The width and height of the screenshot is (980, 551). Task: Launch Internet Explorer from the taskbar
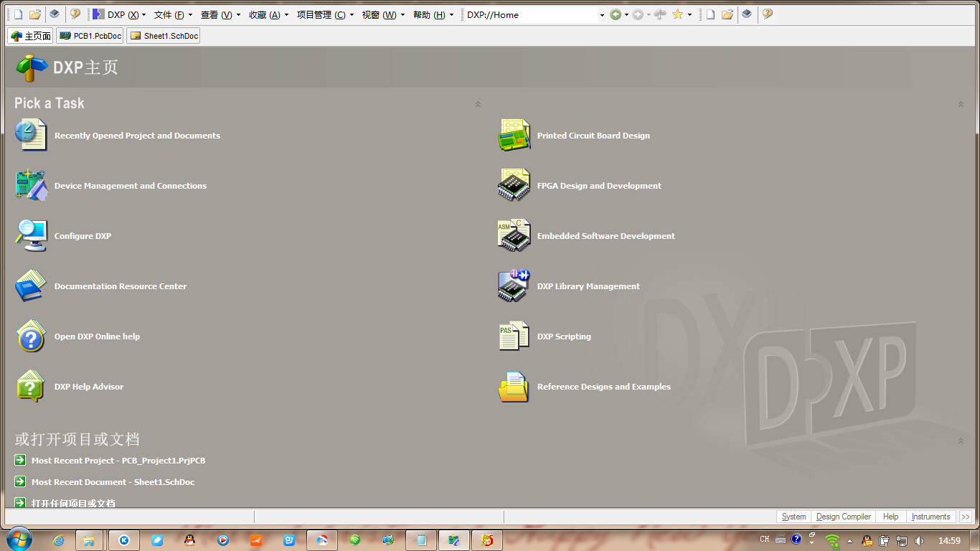(59, 540)
